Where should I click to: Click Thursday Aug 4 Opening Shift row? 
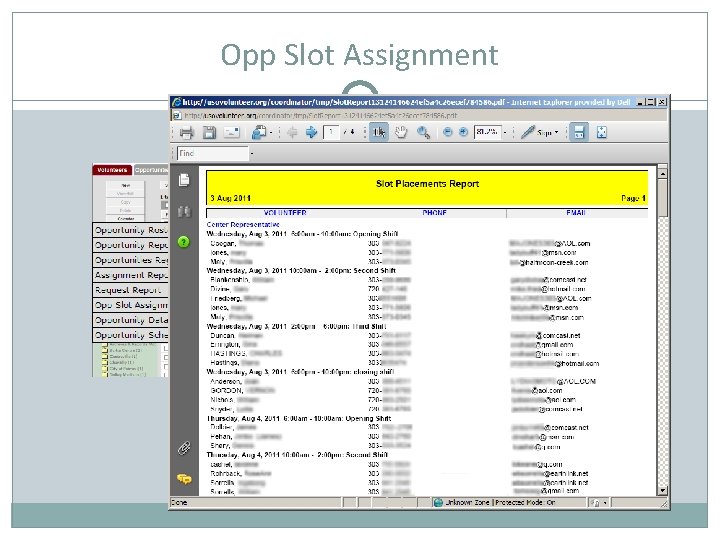click(299, 418)
